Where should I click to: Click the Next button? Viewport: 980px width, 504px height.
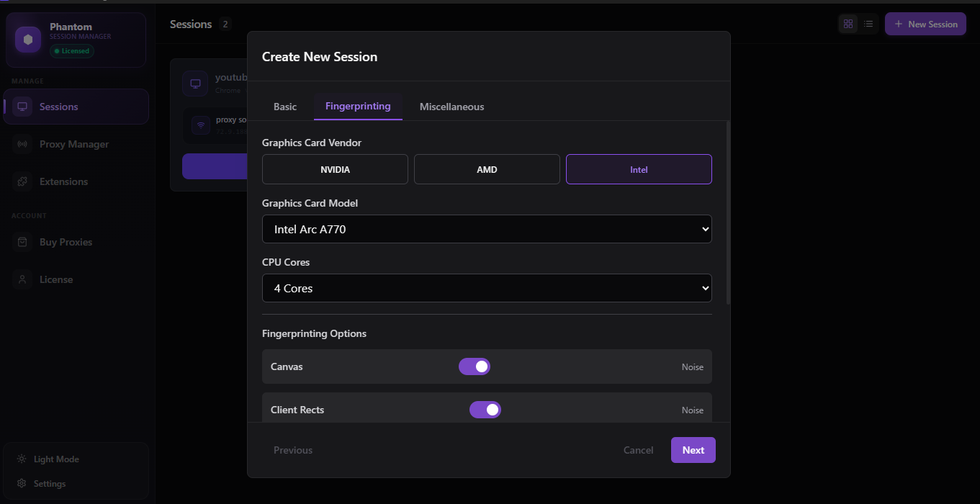click(693, 450)
